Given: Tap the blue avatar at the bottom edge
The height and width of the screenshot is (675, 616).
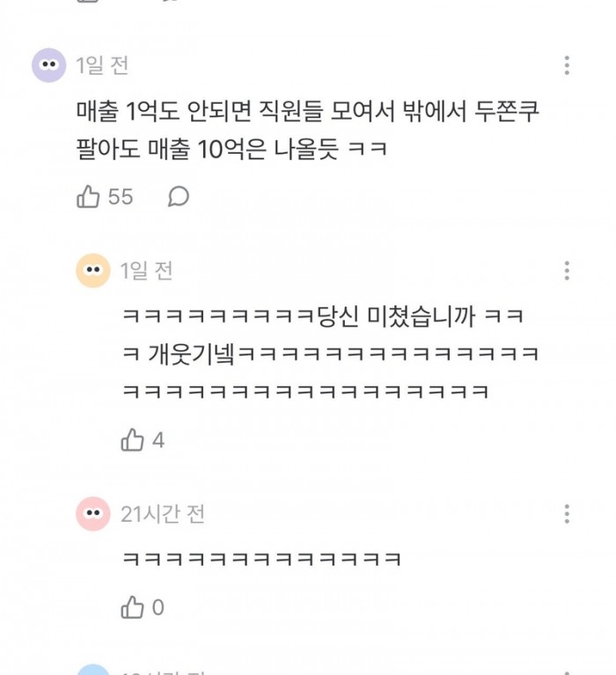Looking at the screenshot, I should coord(93,671).
